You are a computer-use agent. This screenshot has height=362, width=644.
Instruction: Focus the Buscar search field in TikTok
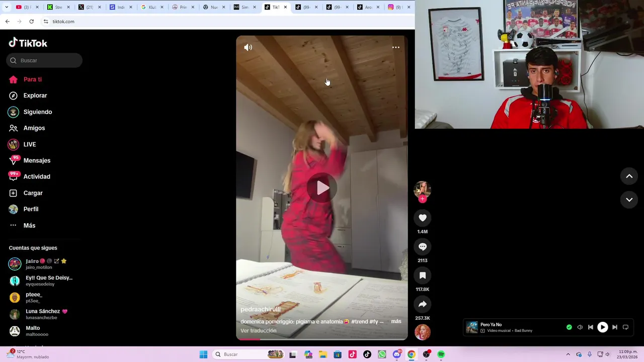click(x=44, y=60)
